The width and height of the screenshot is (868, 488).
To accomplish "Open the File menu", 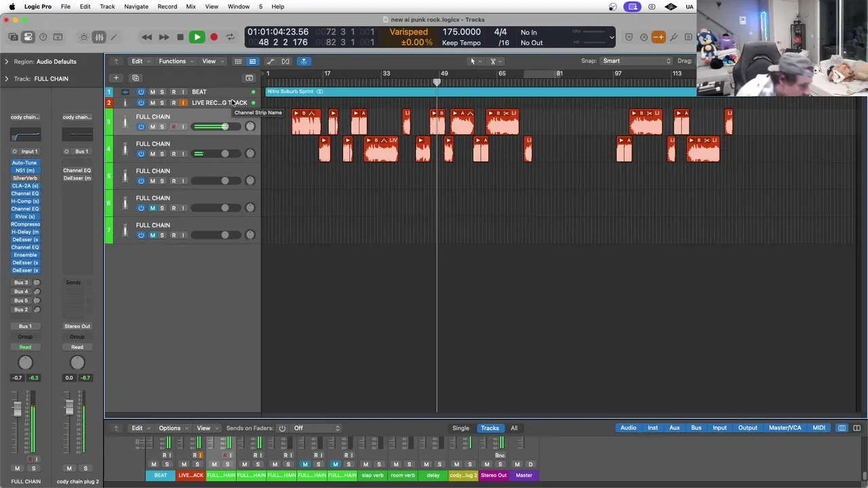I will 66,7.
